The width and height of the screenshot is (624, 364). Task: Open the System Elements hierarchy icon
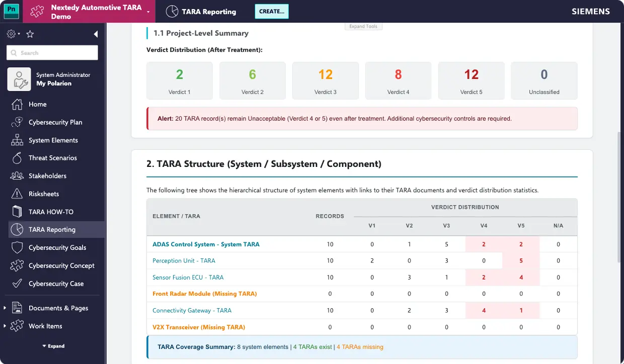coord(17,140)
